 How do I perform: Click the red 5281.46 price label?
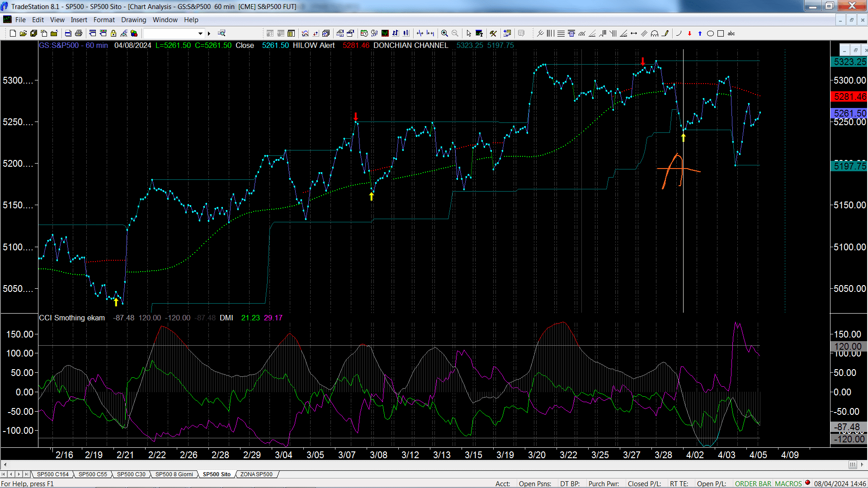click(x=849, y=97)
